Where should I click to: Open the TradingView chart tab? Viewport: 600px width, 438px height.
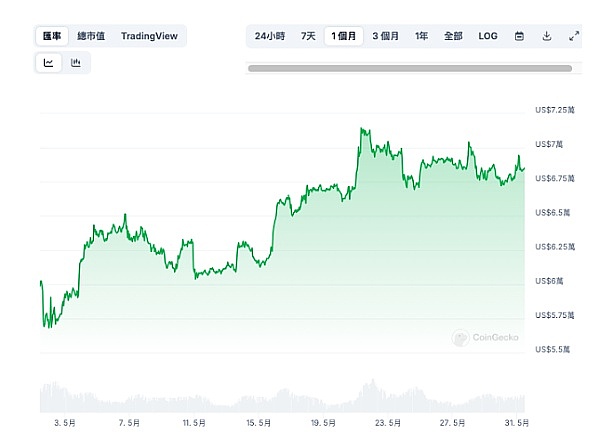pyautogui.click(x=149, y=36)
